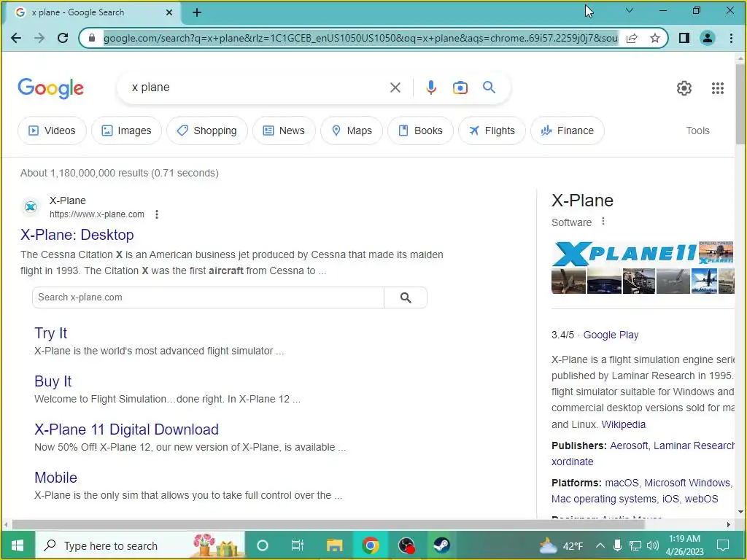Open the Laminar Research publisher link
The height and width of the screenshot is (560, 747).
(694, 446)
